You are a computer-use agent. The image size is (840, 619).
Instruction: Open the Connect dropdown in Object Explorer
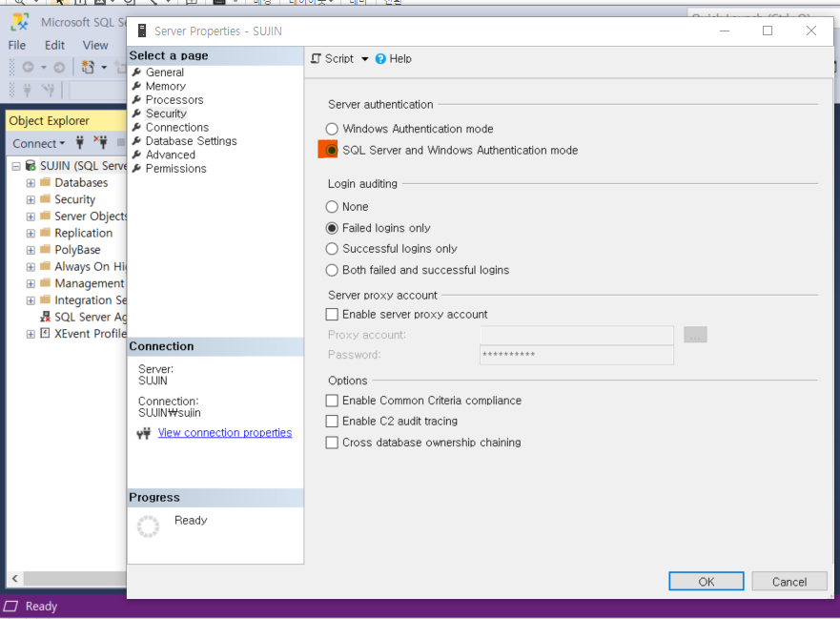[38, 144]
